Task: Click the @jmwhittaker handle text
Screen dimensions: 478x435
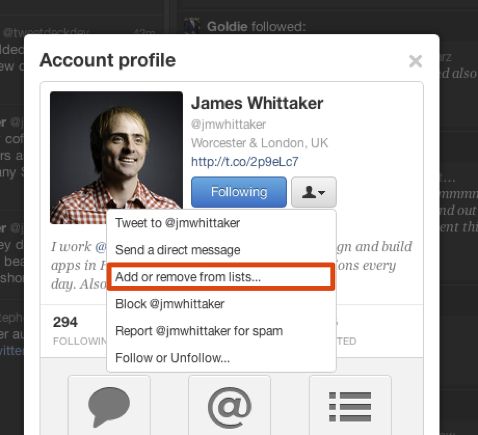Action: point(228,125)
